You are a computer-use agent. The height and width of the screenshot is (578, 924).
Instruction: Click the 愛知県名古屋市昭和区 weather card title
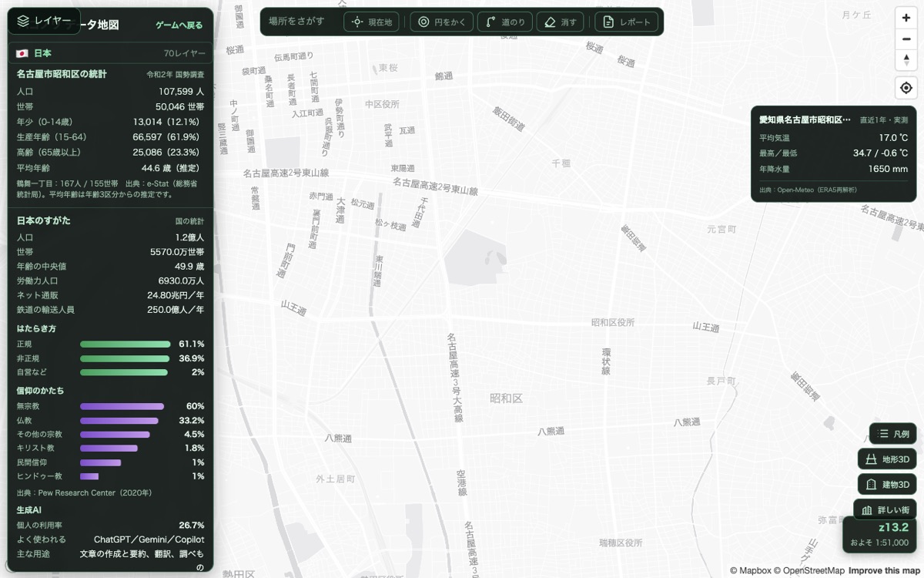(805, 119)
